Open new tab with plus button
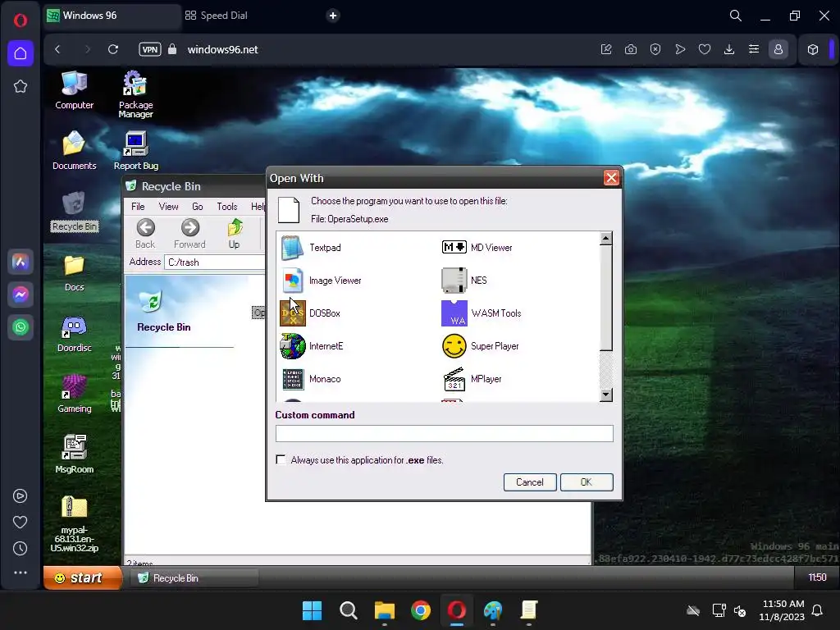This screenshot has width=840, height=630. pos(333,16)
